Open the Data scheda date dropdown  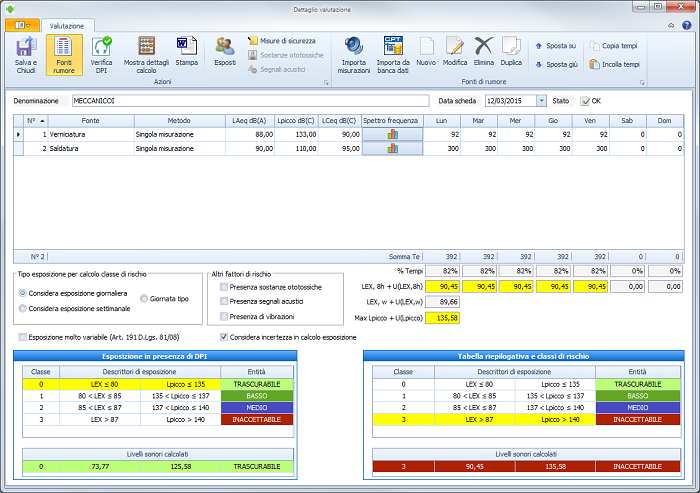coord(541,101)
